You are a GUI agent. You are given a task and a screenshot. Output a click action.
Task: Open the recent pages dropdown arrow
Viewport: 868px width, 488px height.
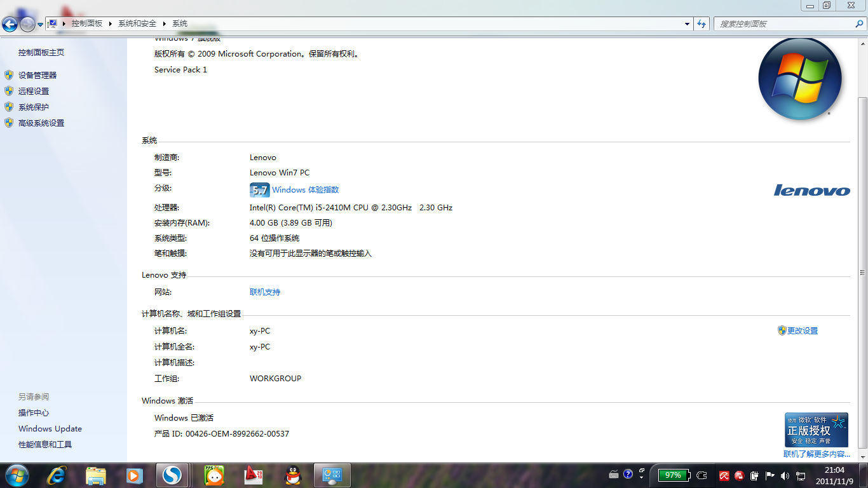pos(41,25)
